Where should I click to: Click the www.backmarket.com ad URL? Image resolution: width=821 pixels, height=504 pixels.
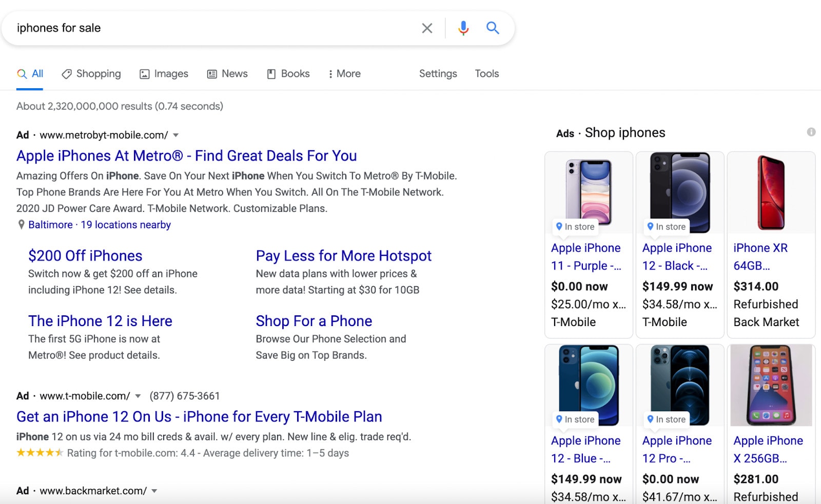click(93, 491)
